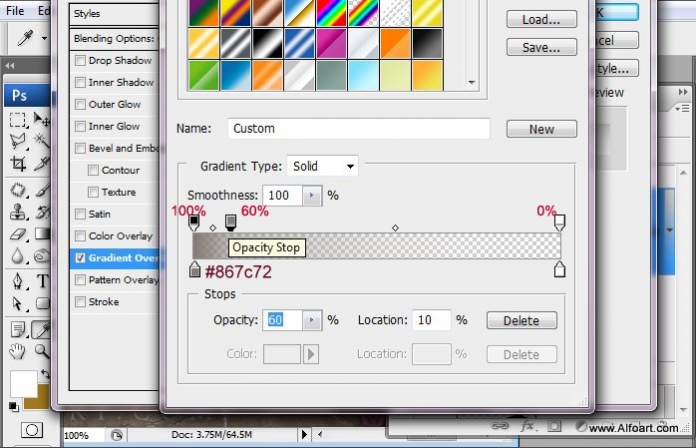Enable the Drop Shadow checkbox
Image resolution: width=696 pixels, height=448 pixels.
[x=80, y=60]
